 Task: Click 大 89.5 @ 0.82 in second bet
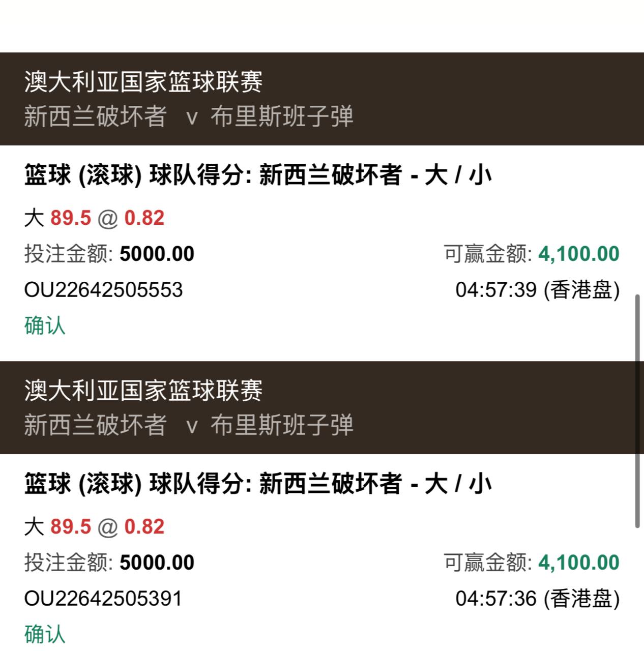tap(94, 527)
